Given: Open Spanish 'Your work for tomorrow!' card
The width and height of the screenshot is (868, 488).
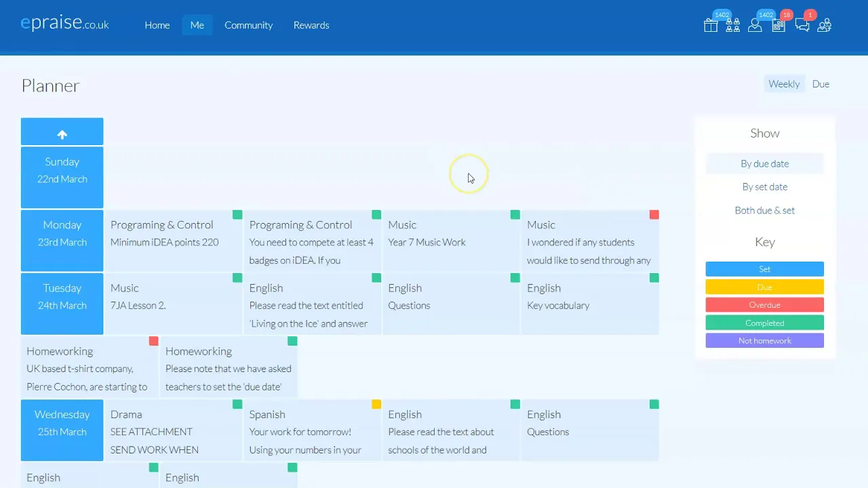Looking at the screenshot, I should click(313, 430).
